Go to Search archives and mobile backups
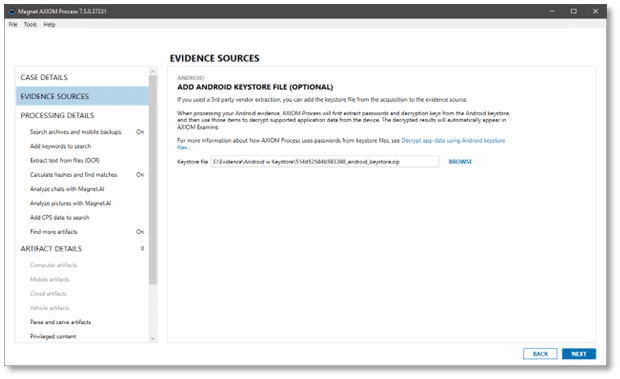This screenshot has width=620, height=379. 76,132
